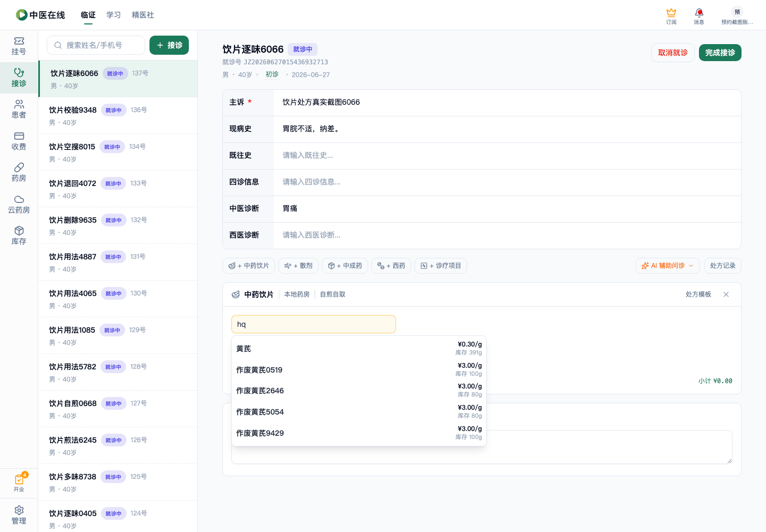Switch to the 精医社 top tab
The image size is (766, 532).
tap(143, 15)
